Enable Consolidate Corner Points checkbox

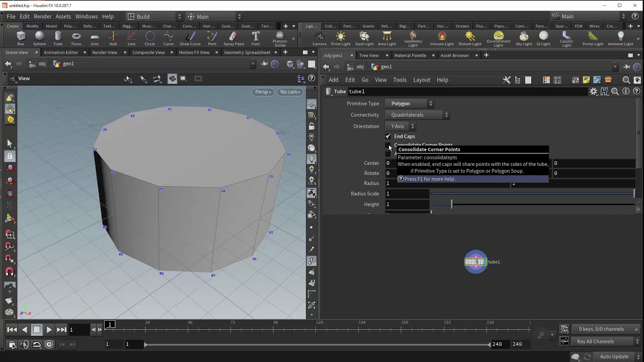pos(388,145)
